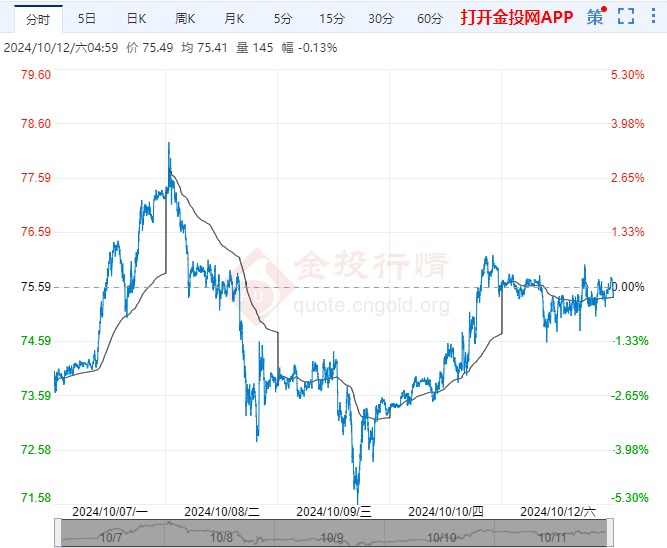
Task: Click 10/9 in the overview timeline
Action: (332, 538)
